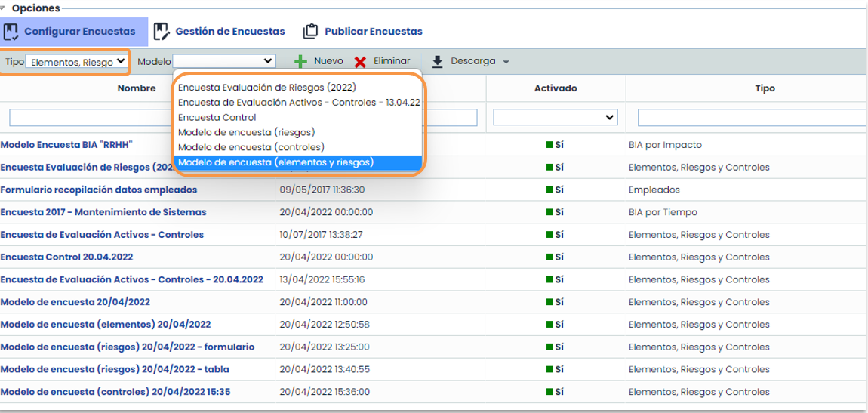Click the Publicar Encuestas clipboard icon
Image resolution: width=868 pixels, height=413 pixels.
point(310,32)
